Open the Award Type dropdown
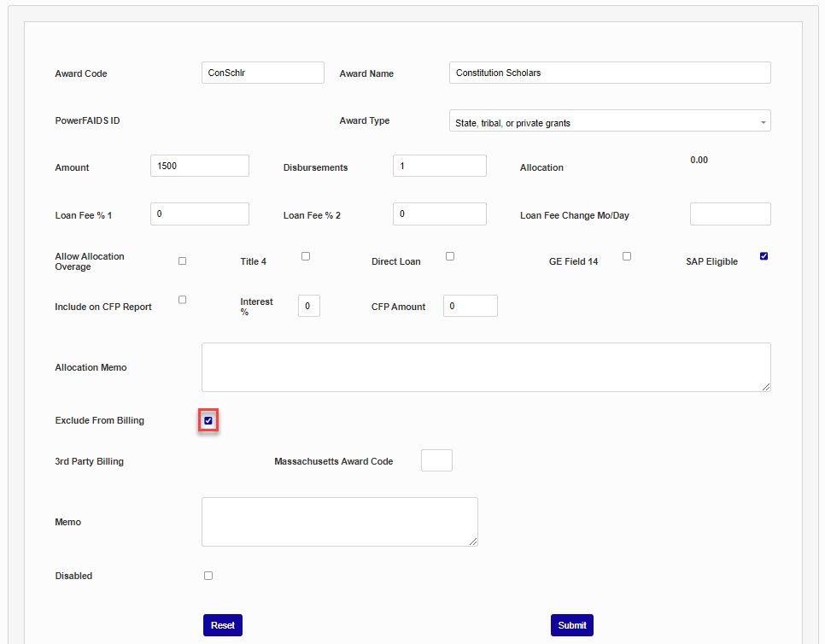 [x=610, y=121]
